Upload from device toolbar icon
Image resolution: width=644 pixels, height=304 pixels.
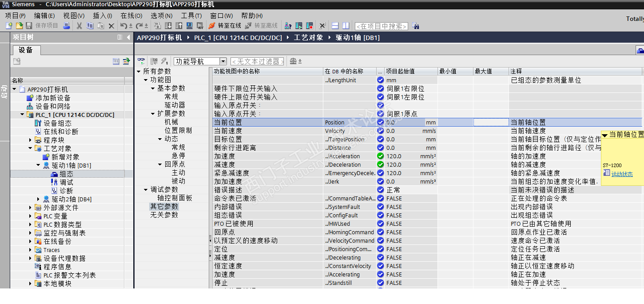(x=179, y=26)
